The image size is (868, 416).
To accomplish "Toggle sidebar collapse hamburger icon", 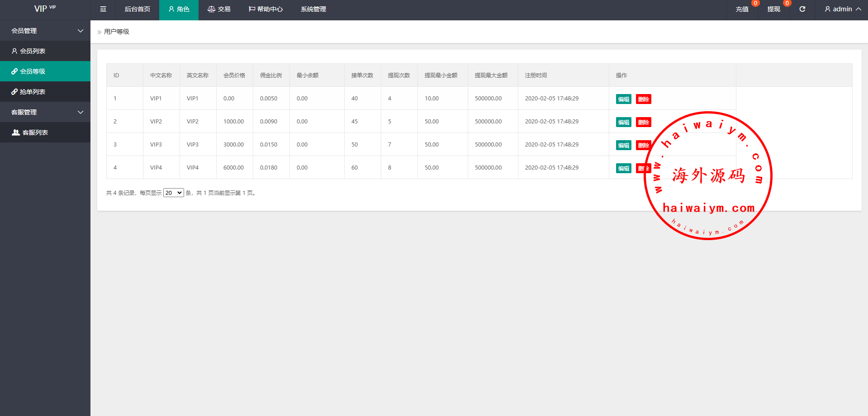I will pyautogui.click(x=103, y=9).
